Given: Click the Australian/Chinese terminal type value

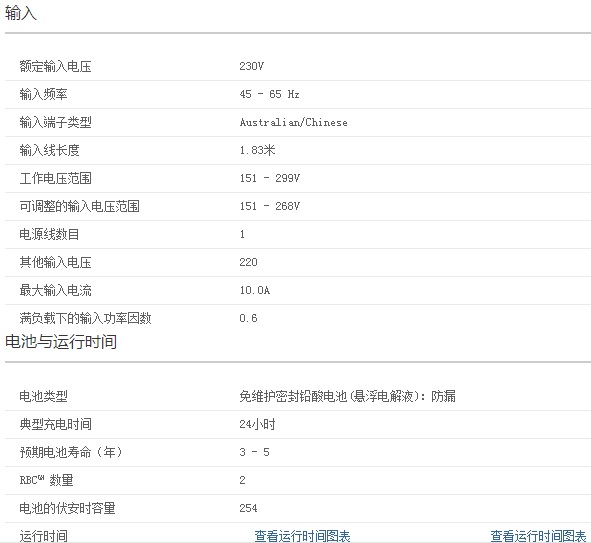Looking at the screenshot, I should click(x=294, y=122).
